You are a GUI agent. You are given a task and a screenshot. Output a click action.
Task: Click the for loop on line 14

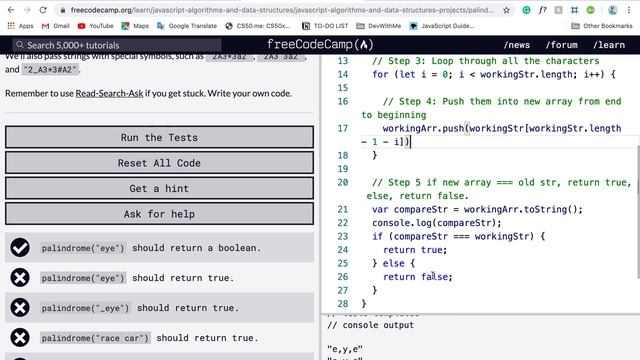pyautogui.click(x=493, y=74)
